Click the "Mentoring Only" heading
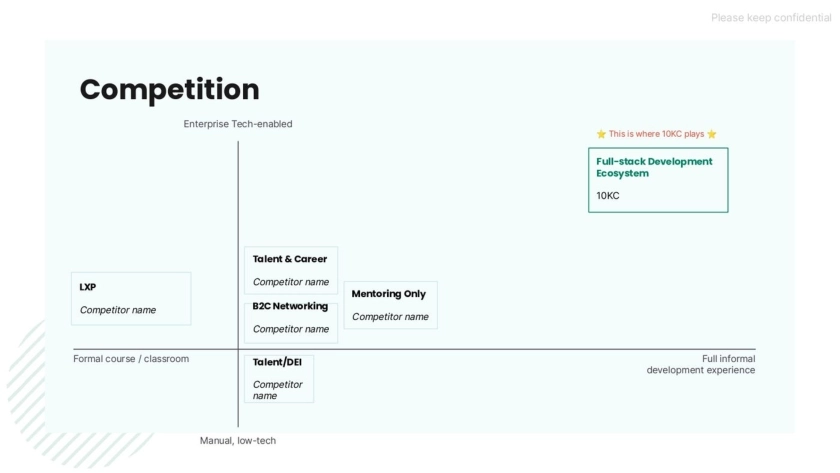 pos(388,294)
